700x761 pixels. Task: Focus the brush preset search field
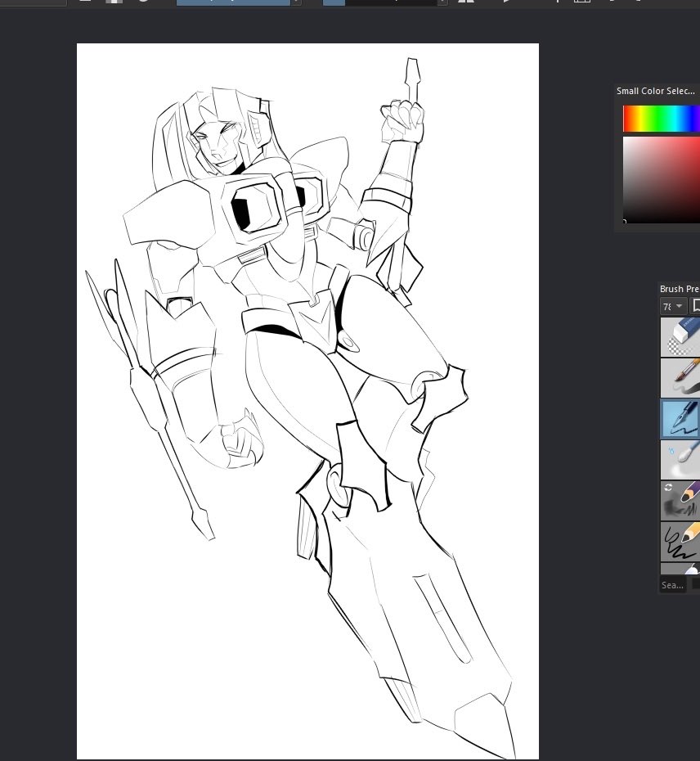point(673,585)
